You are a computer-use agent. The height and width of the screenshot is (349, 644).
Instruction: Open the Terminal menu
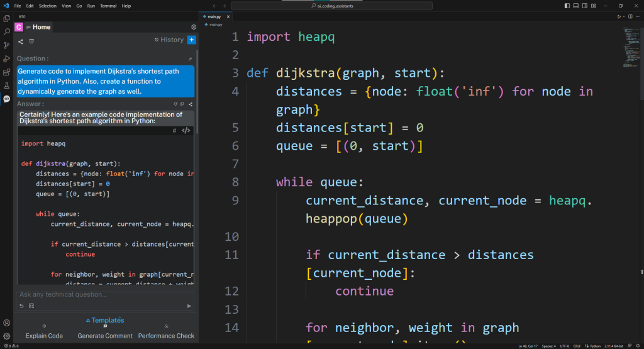108,6
